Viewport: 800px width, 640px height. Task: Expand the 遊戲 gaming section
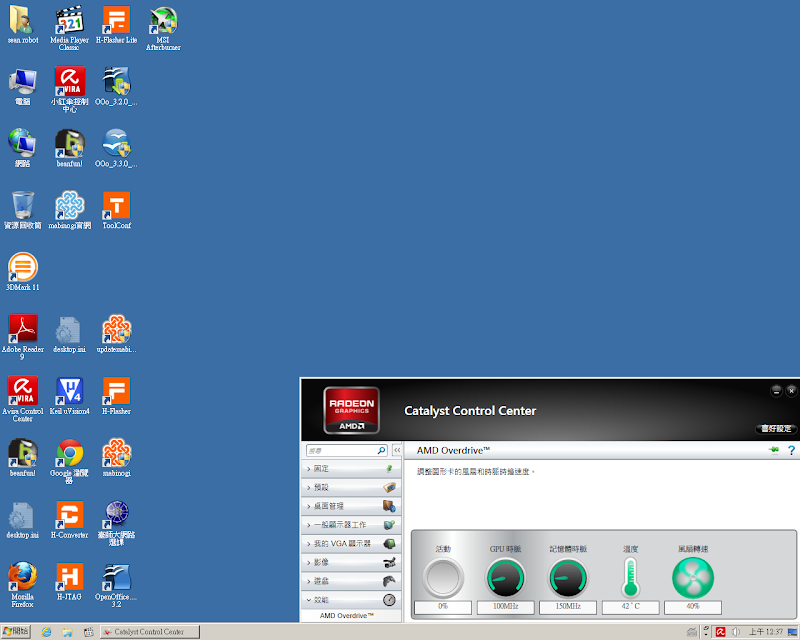coord(351,581)
